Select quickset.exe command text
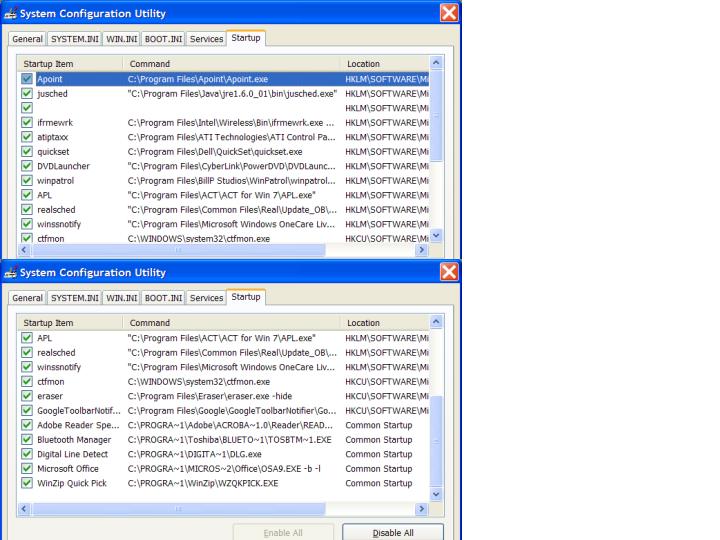The width and height of the screenshot is (720, 540). tap(215, 152)
